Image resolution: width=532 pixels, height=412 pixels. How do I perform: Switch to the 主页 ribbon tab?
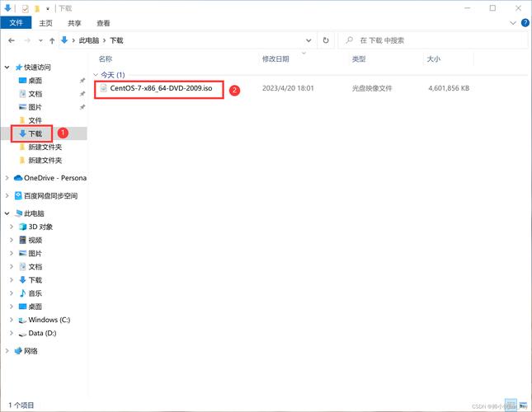coord(45,23)
